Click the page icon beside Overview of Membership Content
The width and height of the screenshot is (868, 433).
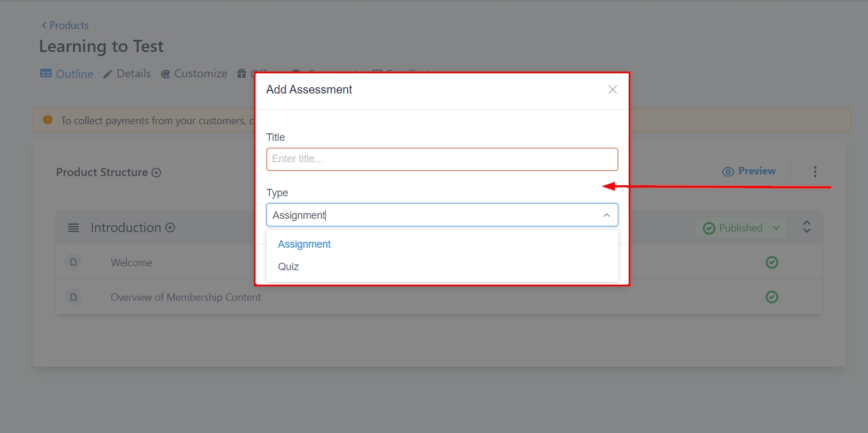pos(73,297)
